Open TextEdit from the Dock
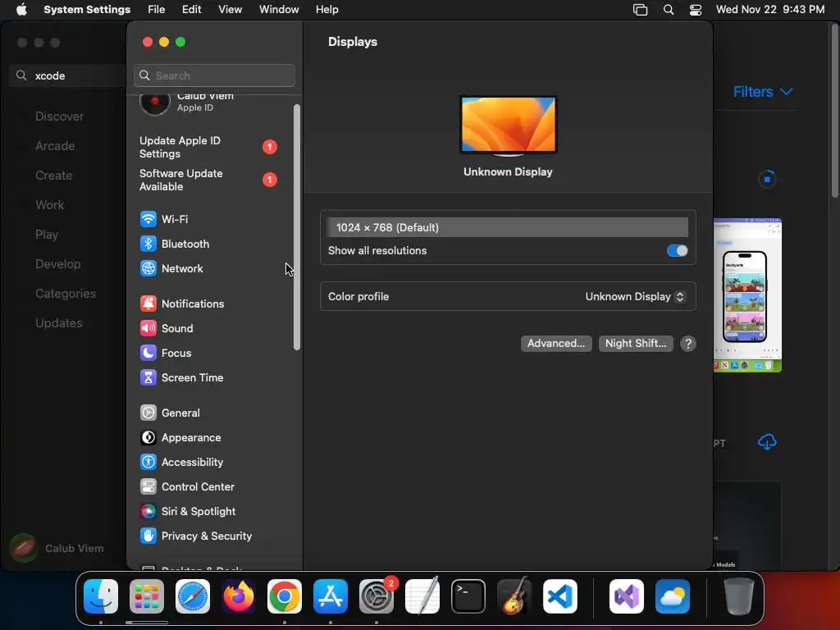Image resolution: width=840 pixels, height=630 pixels. (x=422, y=596)
